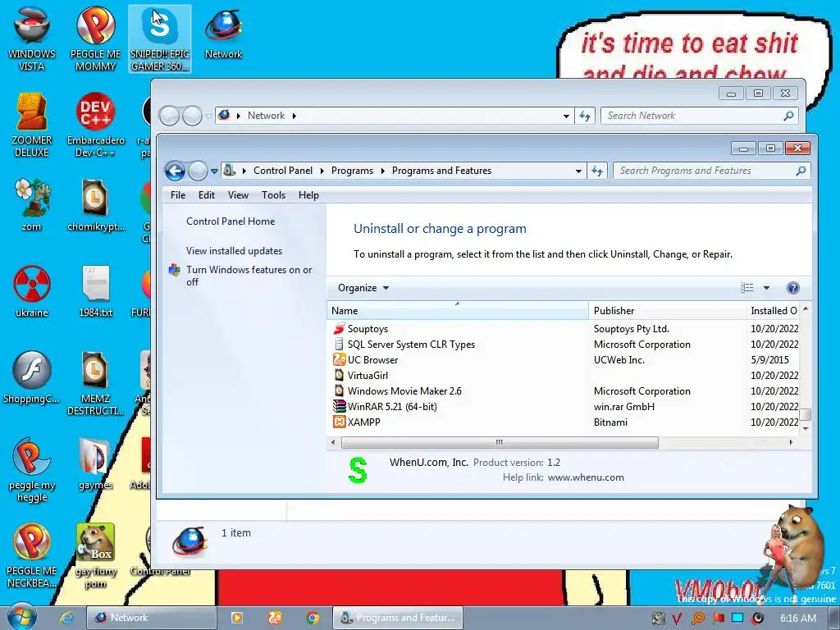
Task: Expand the Control Panel breadcrumb arrow
Action: pos(322,171)
